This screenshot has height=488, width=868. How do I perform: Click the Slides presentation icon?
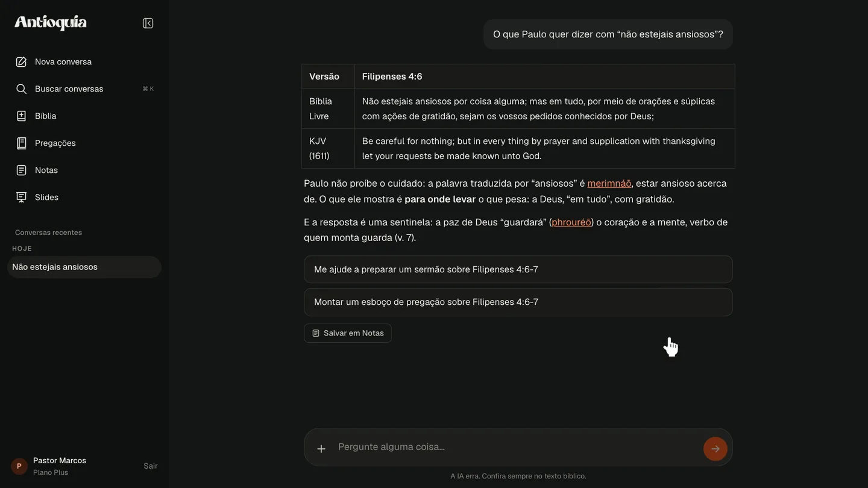(x=21, y=198)
